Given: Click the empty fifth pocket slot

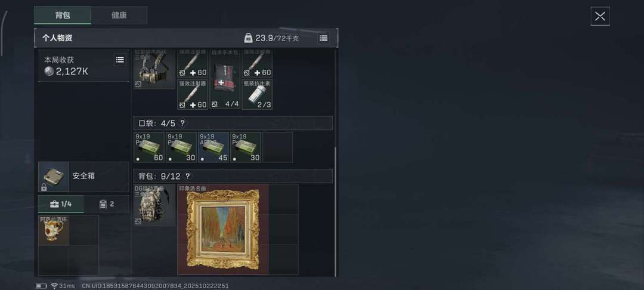Looking at the screenshot, I should click(x=278, y=147).
